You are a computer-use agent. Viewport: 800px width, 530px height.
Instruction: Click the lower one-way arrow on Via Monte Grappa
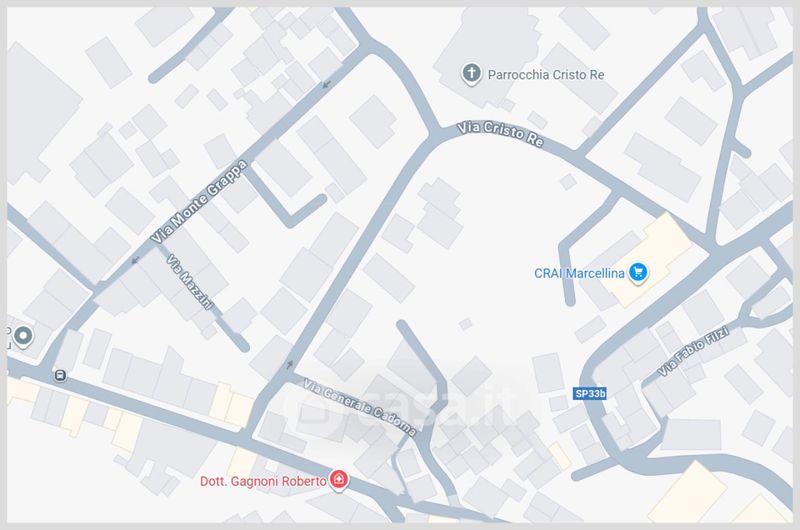pyautogui.click(x=135, y=261)
